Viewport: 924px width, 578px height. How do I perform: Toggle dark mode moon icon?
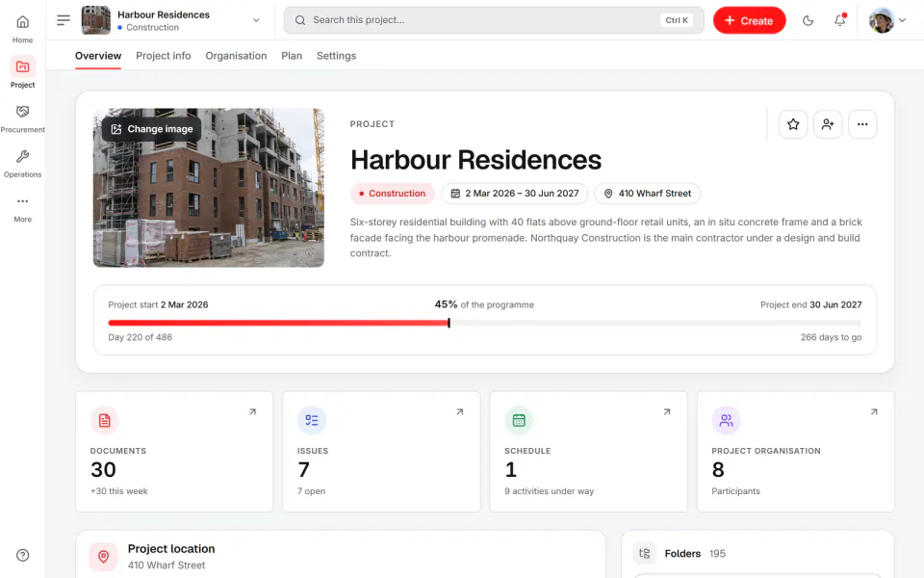(x=808, y=20)
